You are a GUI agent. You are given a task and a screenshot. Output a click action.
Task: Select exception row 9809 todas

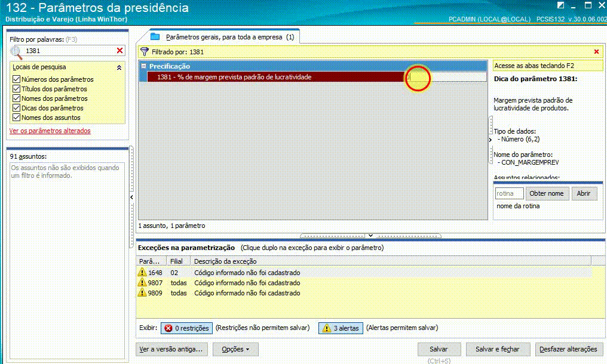click(364, 293)
